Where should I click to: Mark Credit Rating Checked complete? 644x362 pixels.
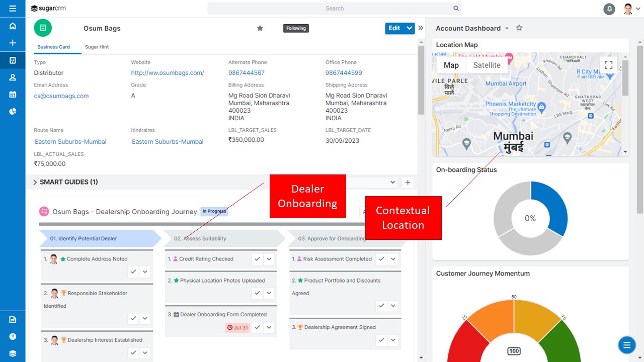(257, 259)
